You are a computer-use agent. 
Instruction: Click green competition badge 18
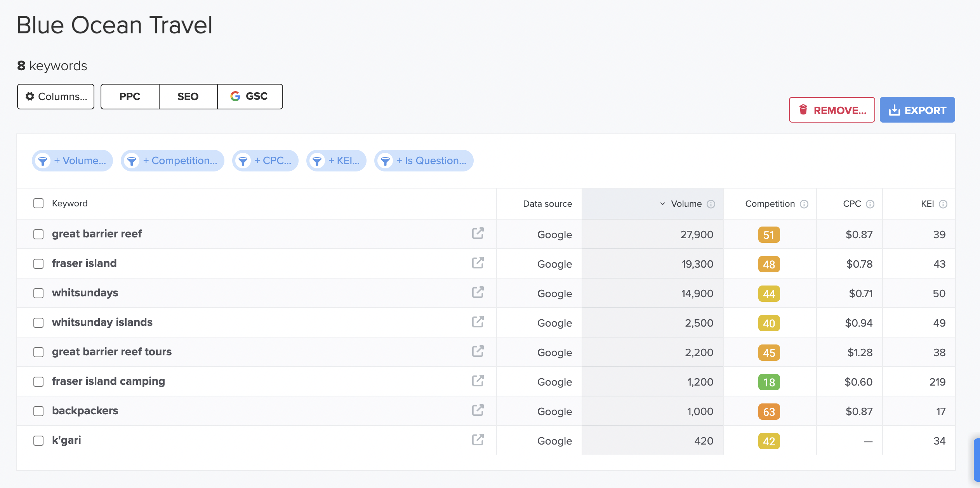769,382
